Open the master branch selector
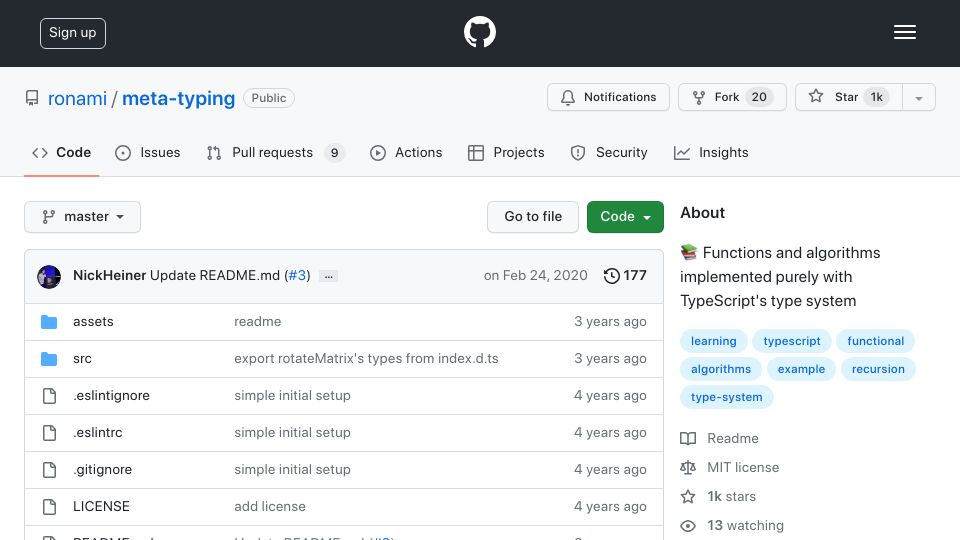 coord(83,217)
